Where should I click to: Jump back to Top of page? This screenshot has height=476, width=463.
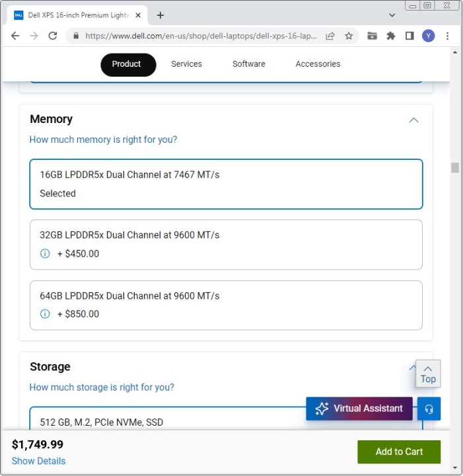pos(428,374)
